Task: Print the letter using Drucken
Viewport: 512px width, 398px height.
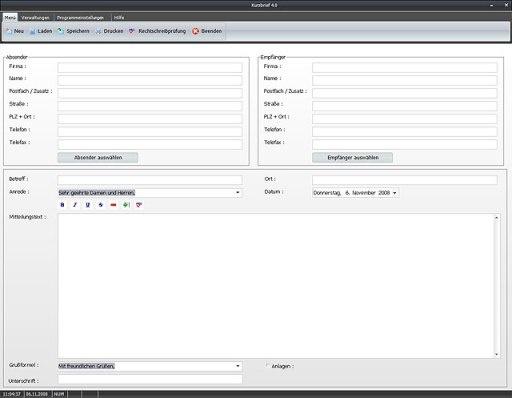Action: [x=109, y=31]
